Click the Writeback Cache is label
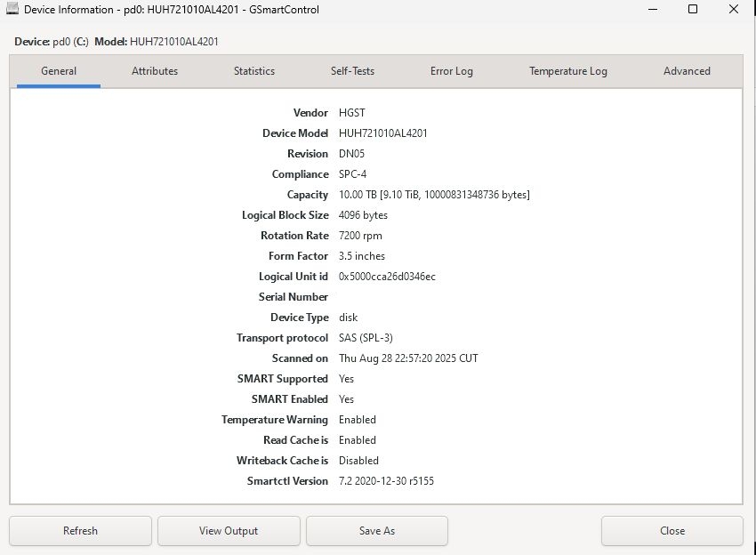The image size is (756, 555). [283, 461]
